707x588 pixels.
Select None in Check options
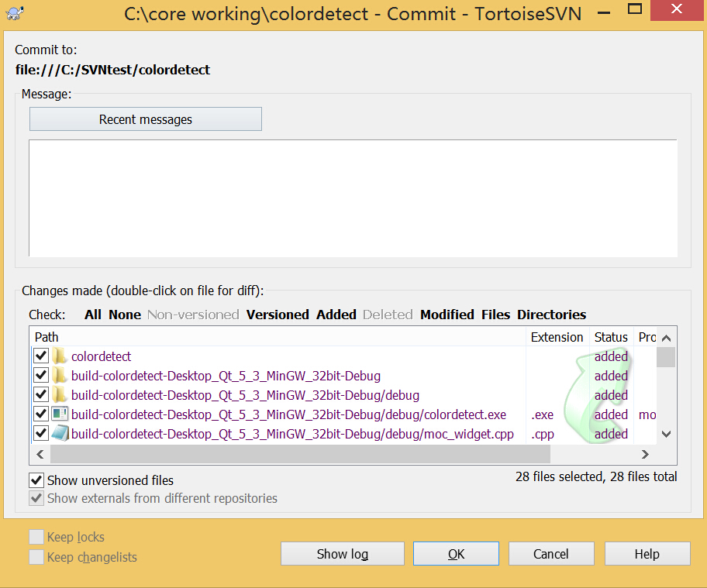(125, 315)
